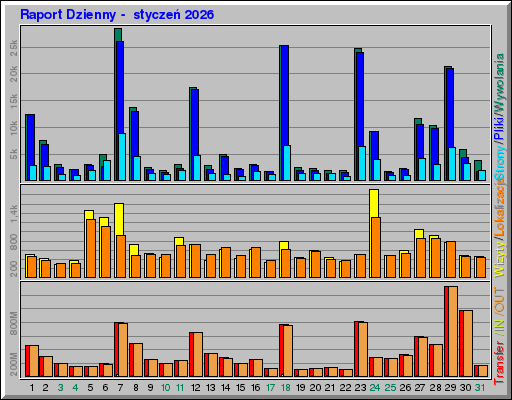
Task: Click the day label 23 on the axis
Action: 360,388
